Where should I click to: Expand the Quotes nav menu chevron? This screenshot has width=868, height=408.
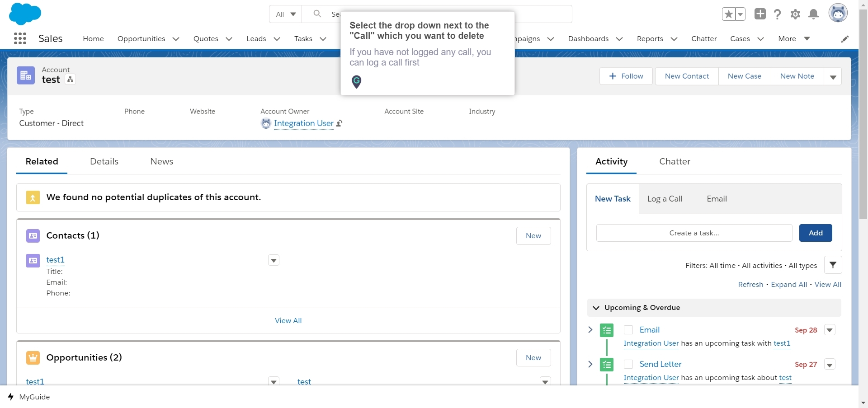[229, 39]
